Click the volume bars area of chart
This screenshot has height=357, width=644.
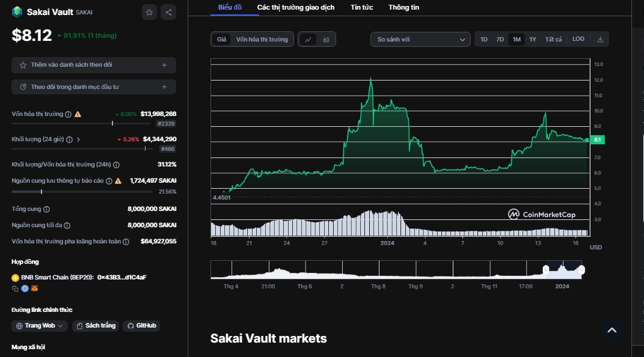click(400, 224)
